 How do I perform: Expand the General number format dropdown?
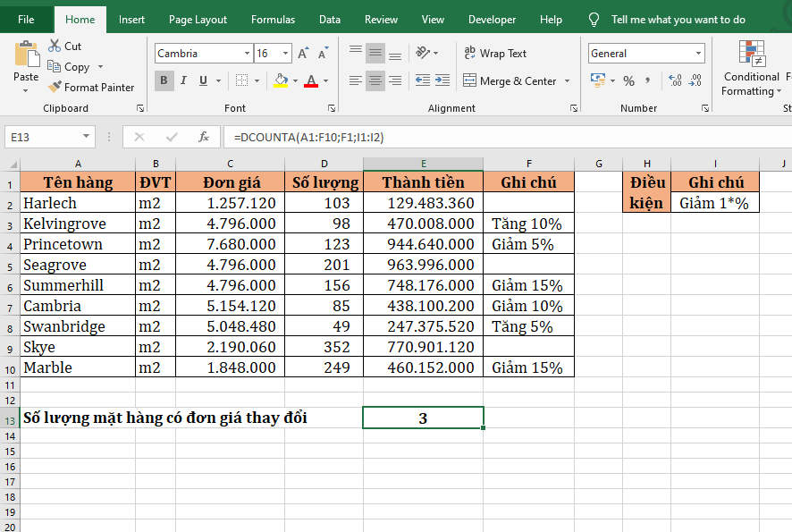point(699,54)
